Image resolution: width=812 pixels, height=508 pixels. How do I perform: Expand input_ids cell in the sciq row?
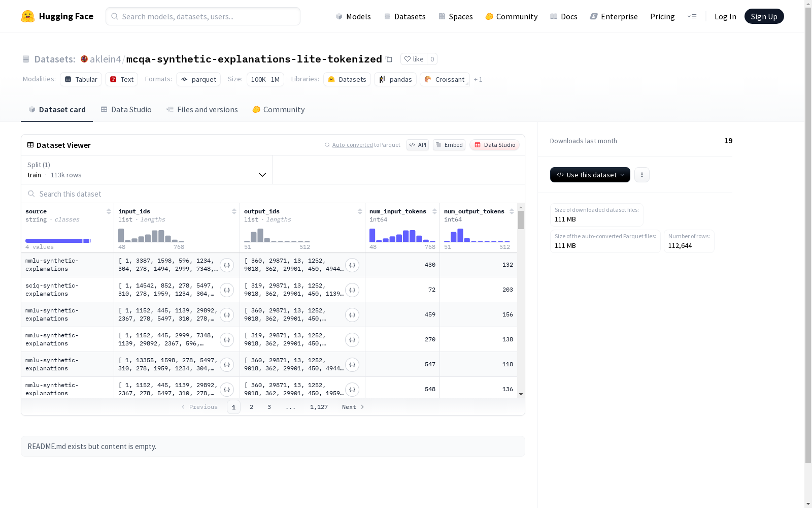tap(227, 290)
